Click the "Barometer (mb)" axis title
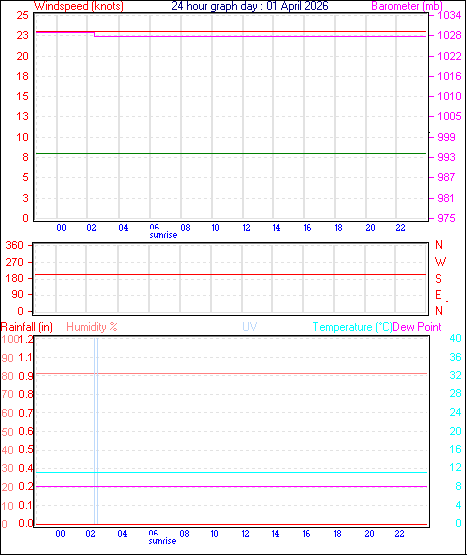Viewport: 467px width, 559px height. coord(407,6)
